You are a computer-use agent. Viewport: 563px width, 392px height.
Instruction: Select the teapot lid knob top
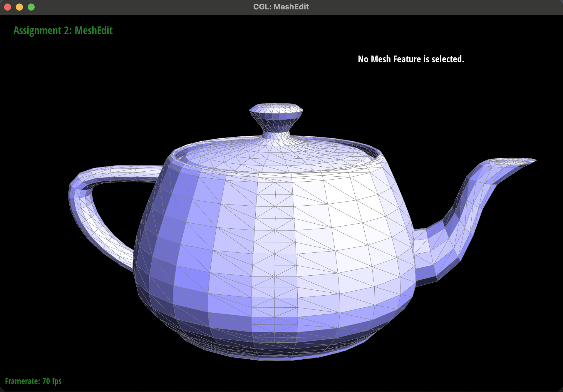click(276, 108)
